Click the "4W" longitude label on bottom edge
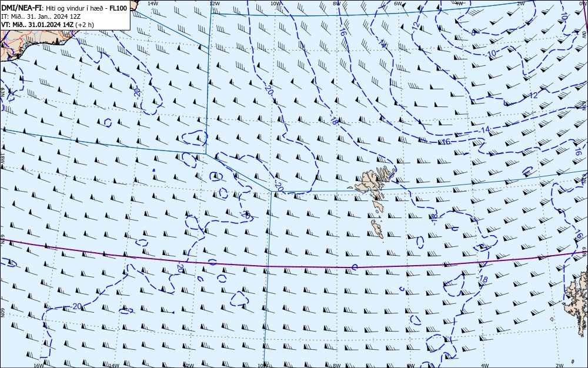Screen dimensions: 588x368 click(485, 366)
